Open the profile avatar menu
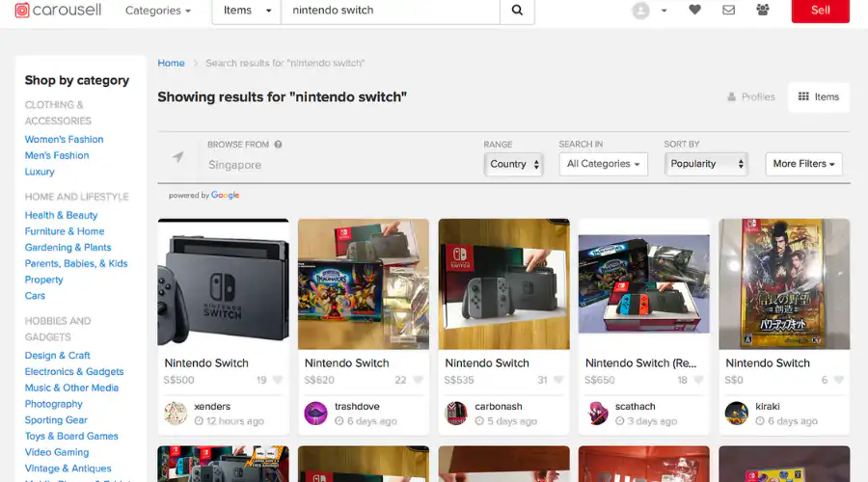 click(x=640, y=11)
